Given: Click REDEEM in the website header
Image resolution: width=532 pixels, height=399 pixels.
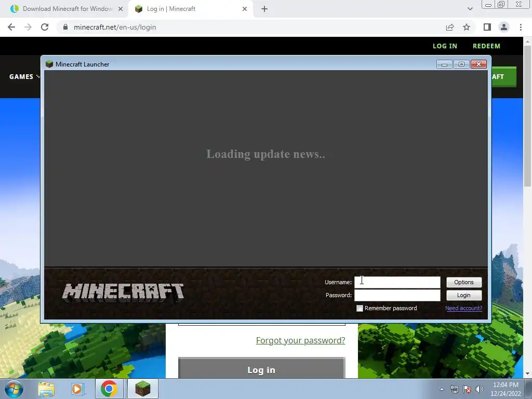Looking at the screenshot, I should [x=486, y=46].
